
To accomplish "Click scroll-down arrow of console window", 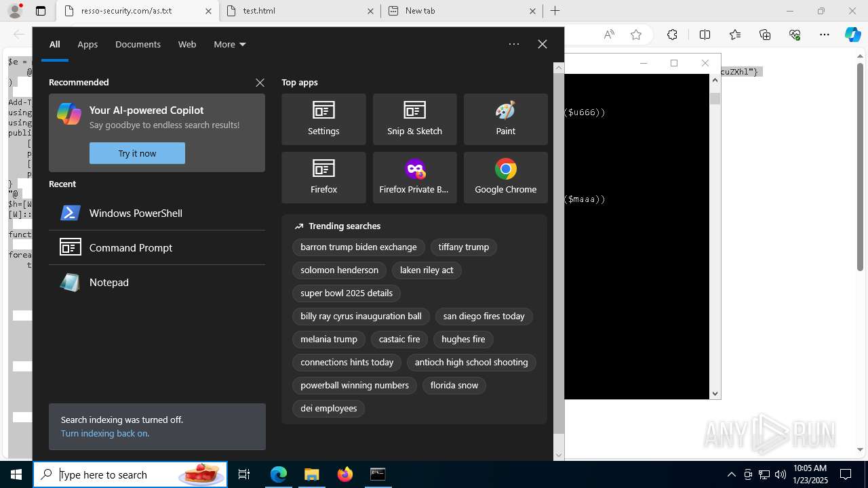I will (x=715, y=393).
